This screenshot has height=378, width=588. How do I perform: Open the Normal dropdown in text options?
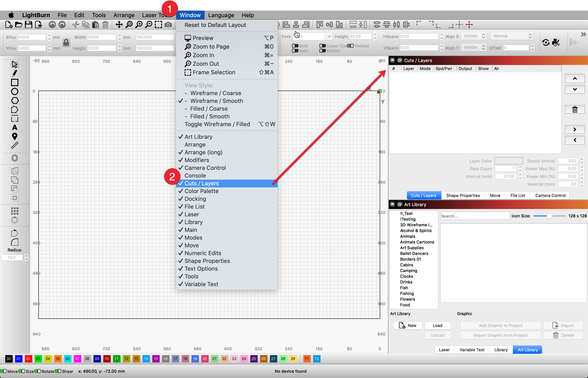512,36
